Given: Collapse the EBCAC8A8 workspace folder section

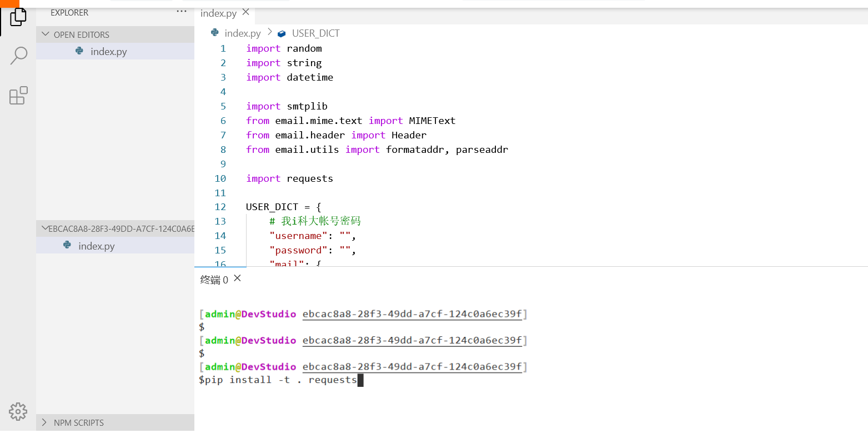Looking at the screenshot, I should 116,228.
